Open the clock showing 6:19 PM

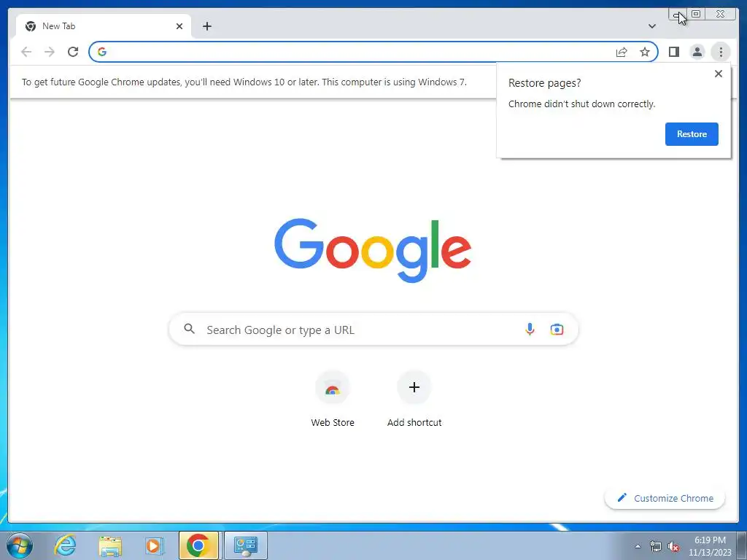click(x=709, y=545)
